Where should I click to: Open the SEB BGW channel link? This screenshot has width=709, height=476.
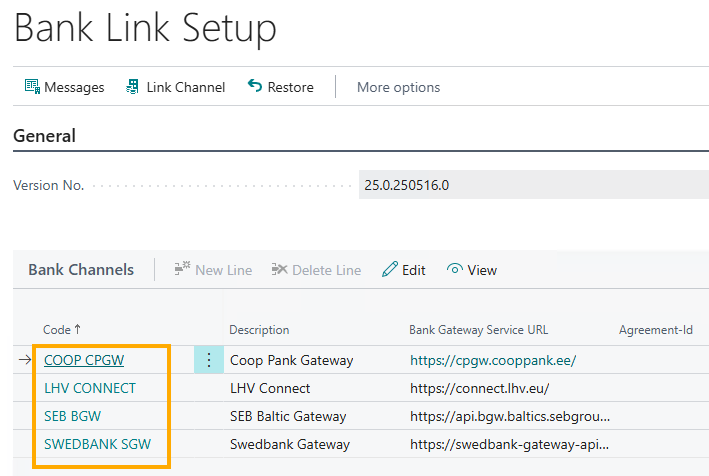pyautogui.click(x=72, y=416)
